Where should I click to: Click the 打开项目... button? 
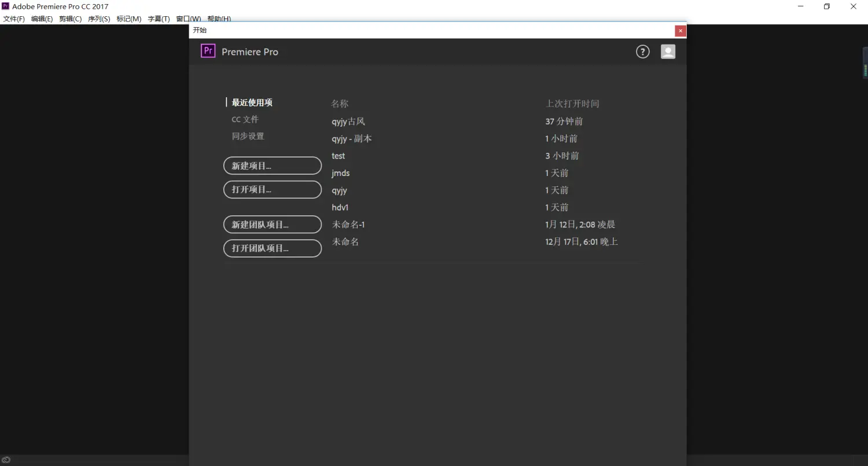(x=273, y=189)
